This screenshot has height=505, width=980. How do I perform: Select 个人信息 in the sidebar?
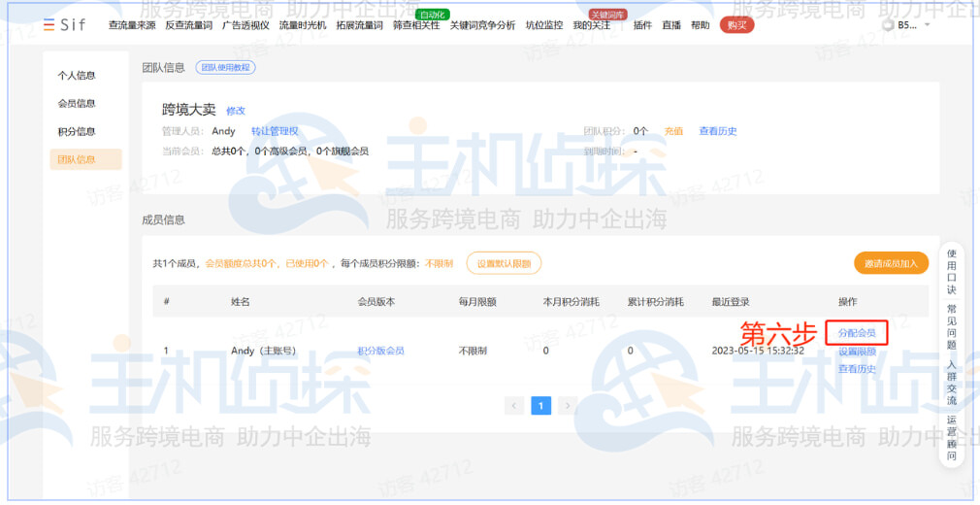click(77, 75)
